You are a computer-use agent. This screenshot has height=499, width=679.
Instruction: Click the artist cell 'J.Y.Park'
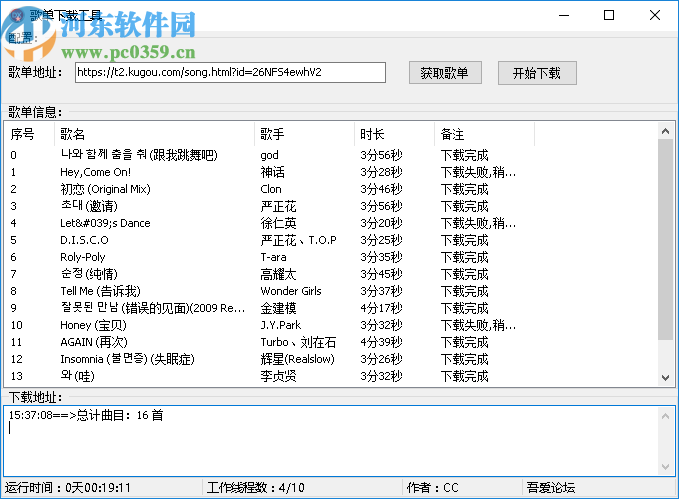[x=281, y=325]
